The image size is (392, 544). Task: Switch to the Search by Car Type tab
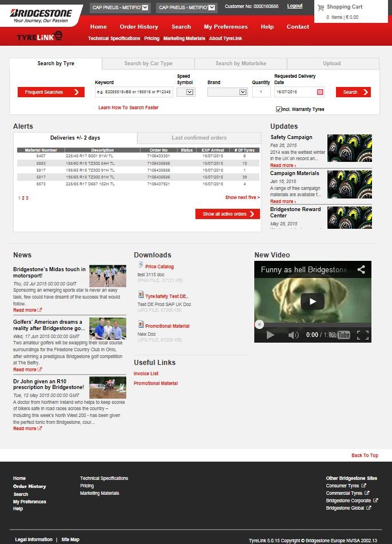point(148,63)
